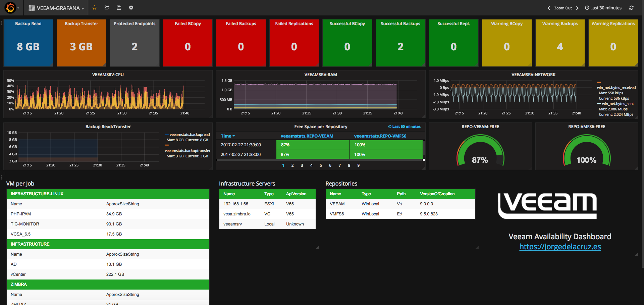Screen dimensions: 644x305
Task: Click the Zoom Out button
Action: tap(563, 7)
